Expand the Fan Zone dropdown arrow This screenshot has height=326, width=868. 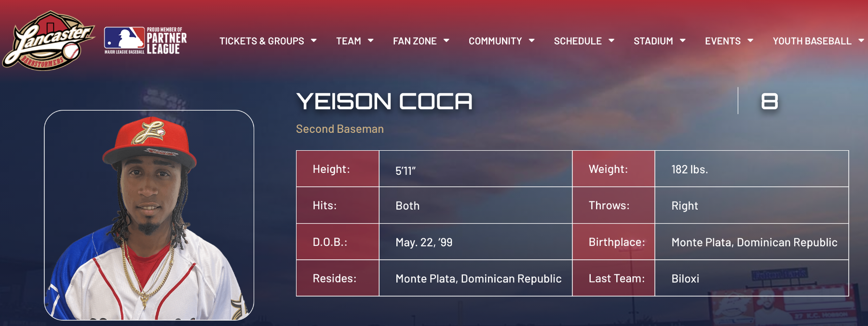pyautogui.click(x=447, y=41)
